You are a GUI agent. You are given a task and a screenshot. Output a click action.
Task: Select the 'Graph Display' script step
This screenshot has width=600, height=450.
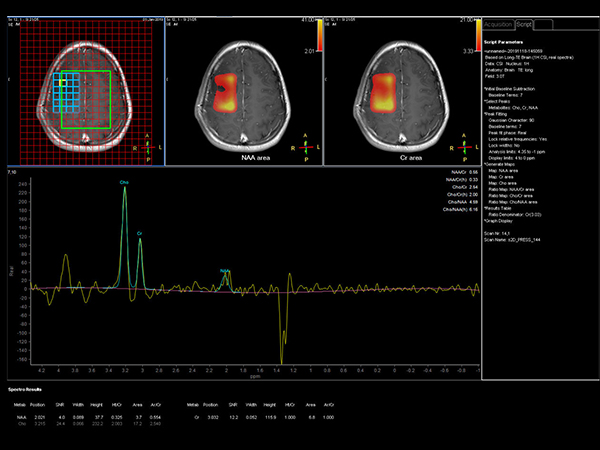click(498, 221)
